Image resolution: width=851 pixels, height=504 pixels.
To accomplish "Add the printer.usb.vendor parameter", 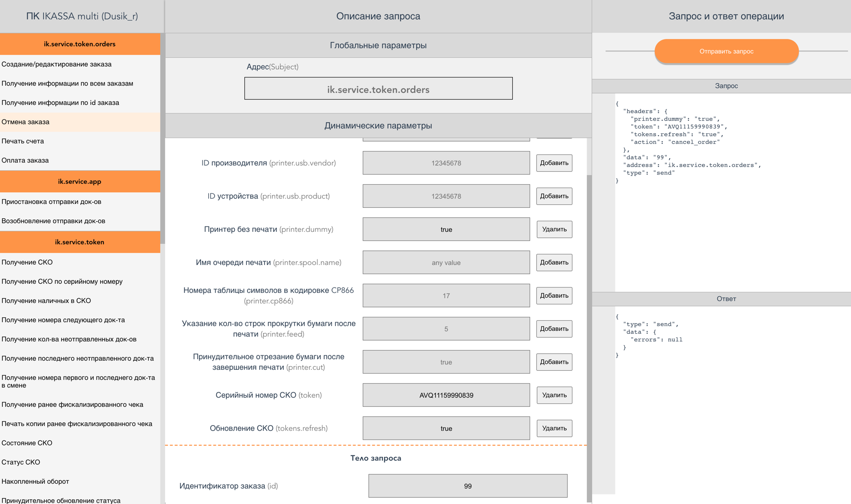I will [554, 163].
